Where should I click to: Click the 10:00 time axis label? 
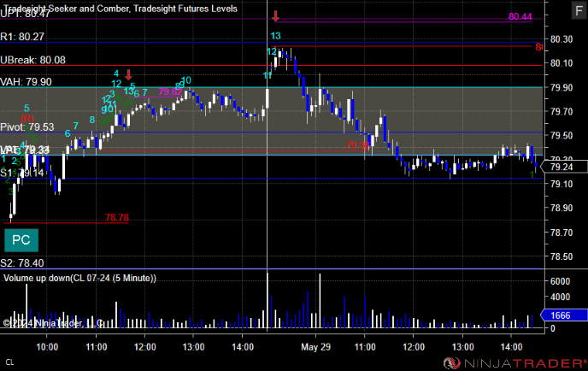click(x=47, y=347)
